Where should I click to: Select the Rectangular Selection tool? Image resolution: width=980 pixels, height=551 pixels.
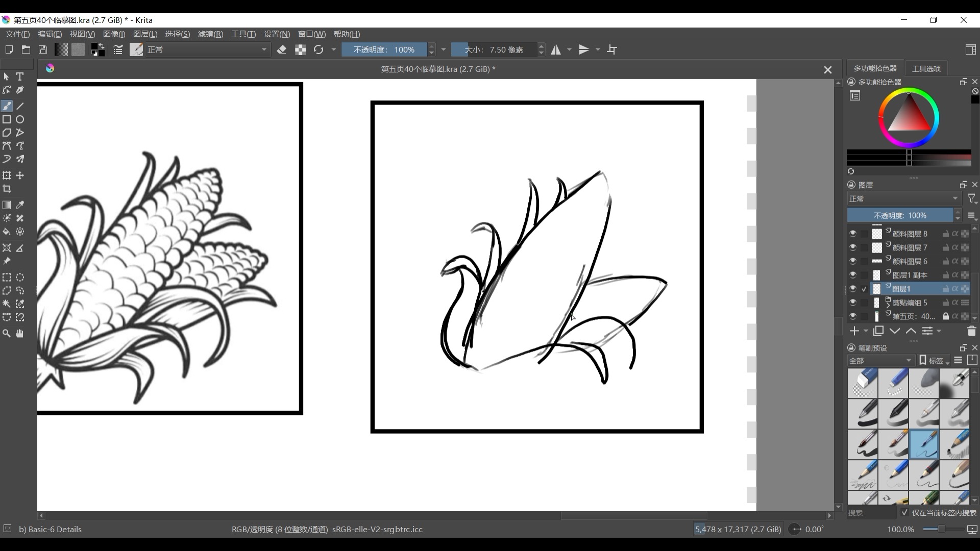7,278
